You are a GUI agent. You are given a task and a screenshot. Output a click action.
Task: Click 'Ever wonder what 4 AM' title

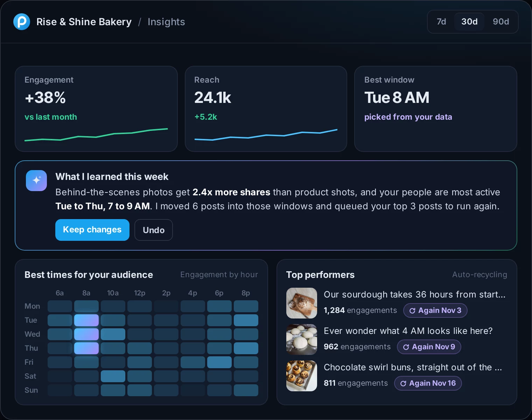(x=408, y=331)
